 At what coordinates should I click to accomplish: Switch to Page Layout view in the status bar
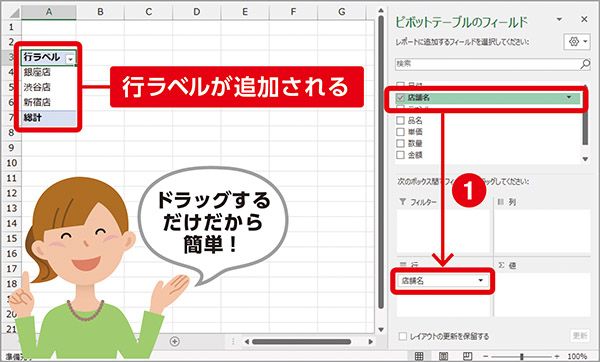tap(443, 356)
